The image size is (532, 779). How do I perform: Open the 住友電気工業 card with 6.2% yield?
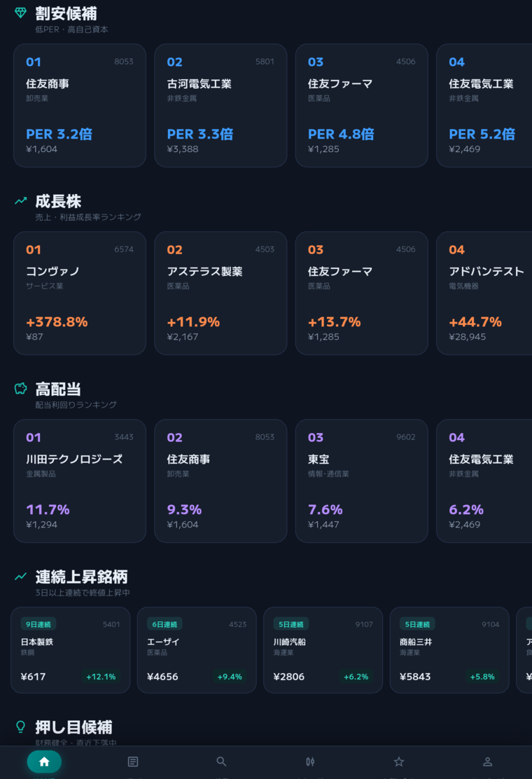tap(484, 481)
